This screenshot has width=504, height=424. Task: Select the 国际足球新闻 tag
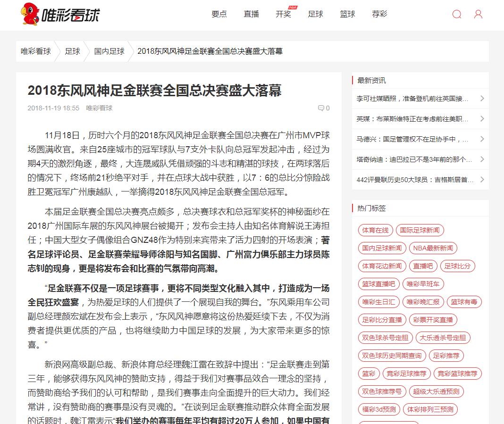pos(420,230)
